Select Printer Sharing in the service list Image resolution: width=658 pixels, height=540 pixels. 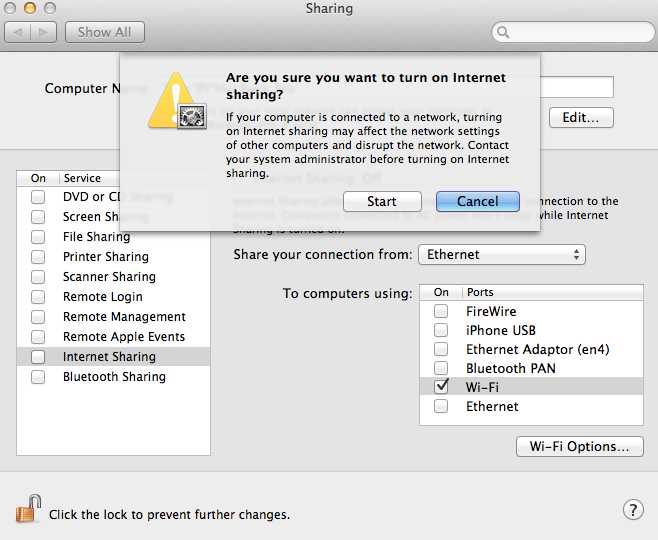click(113, 257)
